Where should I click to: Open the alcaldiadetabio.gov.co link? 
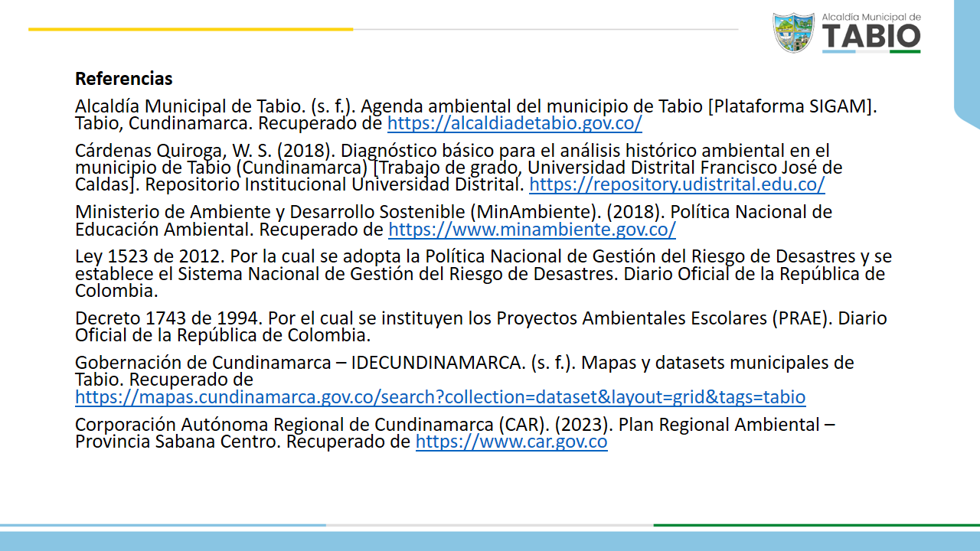[x=514, y=124]
